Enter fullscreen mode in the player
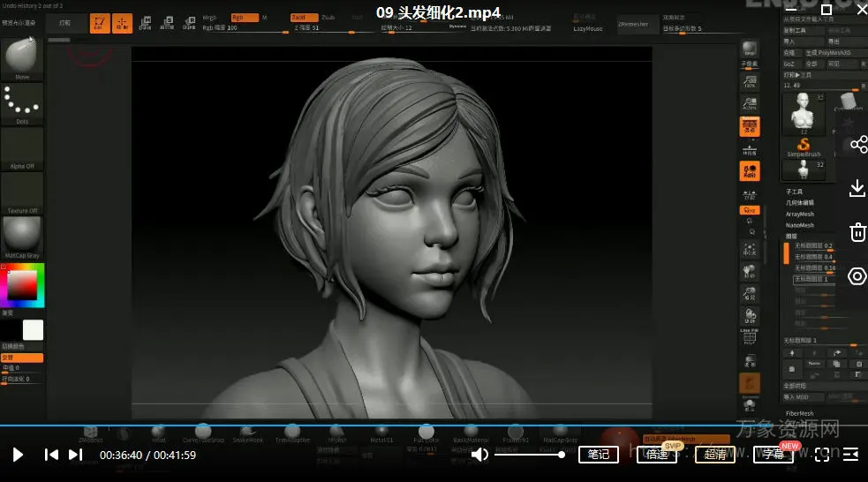Image resolution: width=868 pixels, height=482 pixels. (x=822, y=455)
